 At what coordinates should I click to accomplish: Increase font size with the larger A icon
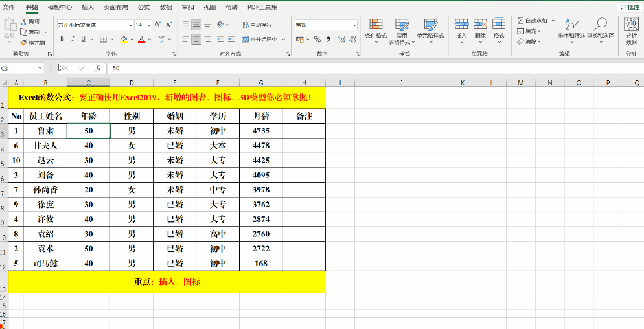[x=158, y=25]
